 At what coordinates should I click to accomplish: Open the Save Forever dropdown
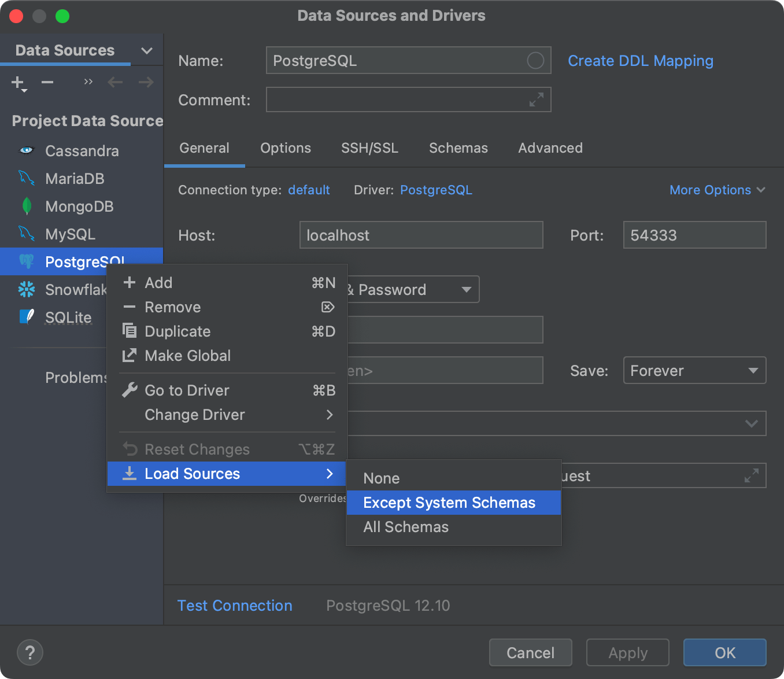pyautogui.click(x=694, y=370)
